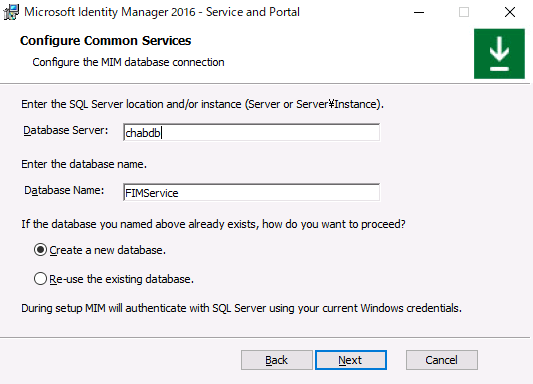Click the Database Server label

pos(66,130)
